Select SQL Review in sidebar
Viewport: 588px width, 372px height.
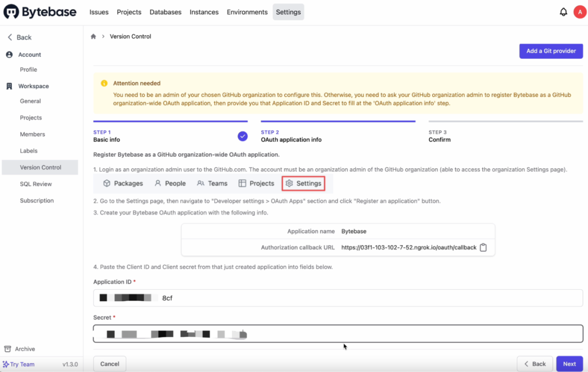coord(36,184)
